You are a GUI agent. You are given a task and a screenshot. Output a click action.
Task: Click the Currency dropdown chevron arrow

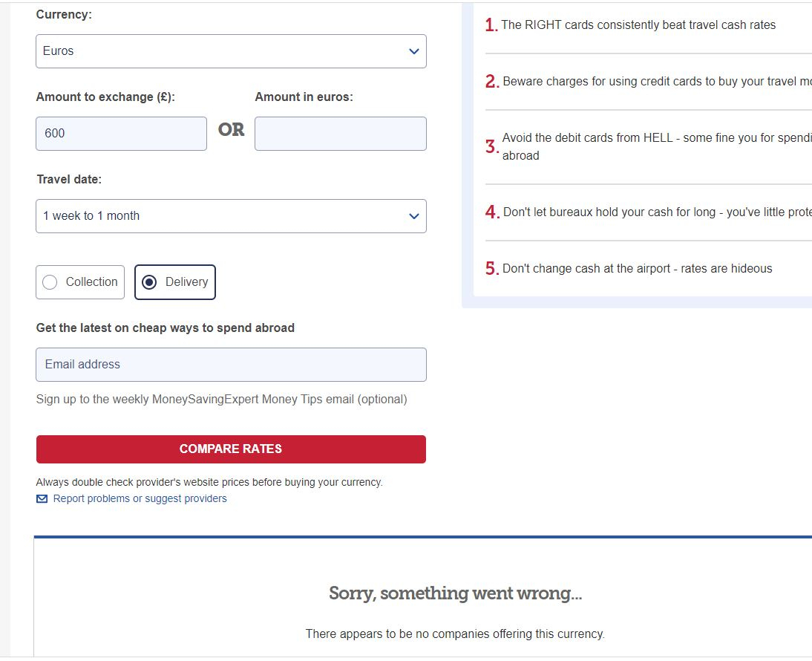413,51
